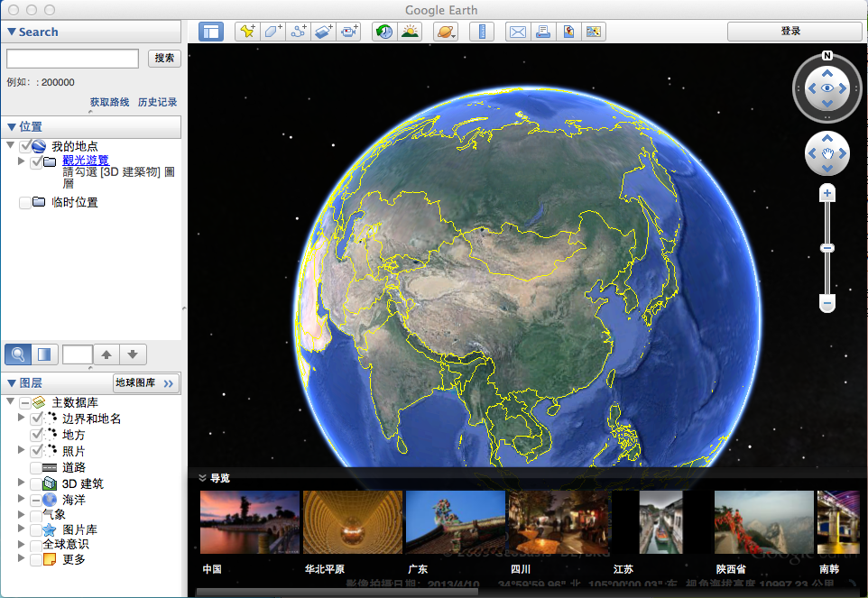Open the 觀光遊覽 link
The height and width of the screenshot is (598, 868).
85,160
